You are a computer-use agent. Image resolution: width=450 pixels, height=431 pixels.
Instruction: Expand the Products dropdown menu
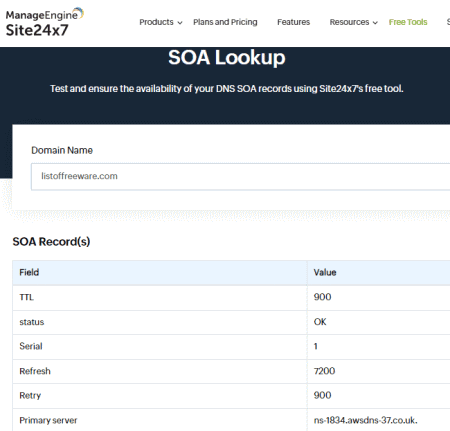click(161, 22)
